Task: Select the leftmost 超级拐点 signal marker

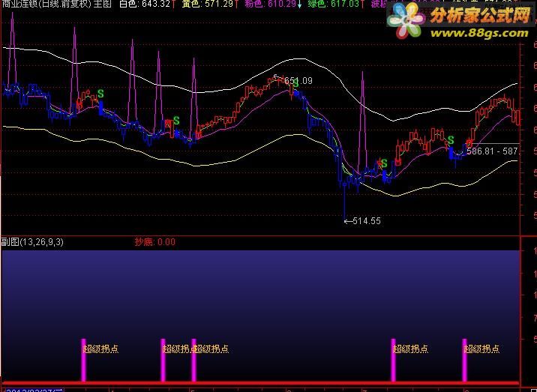Action: coord(100,349)
